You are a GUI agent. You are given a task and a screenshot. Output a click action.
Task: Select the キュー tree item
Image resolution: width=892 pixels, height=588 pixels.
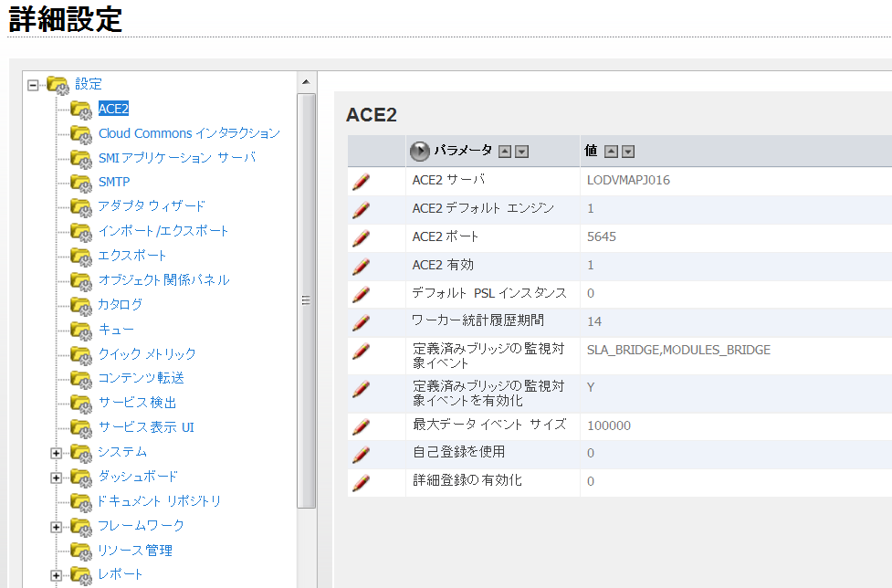(x=116, y=329)
